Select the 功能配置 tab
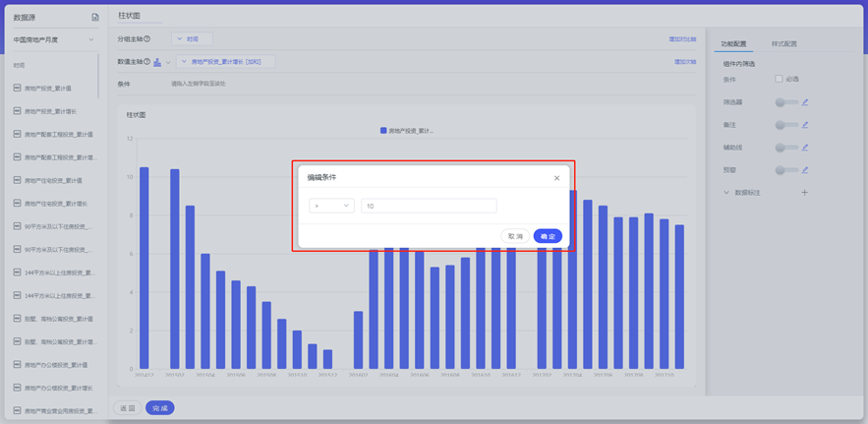Viewport: 868px width, 424px height. 733,44
